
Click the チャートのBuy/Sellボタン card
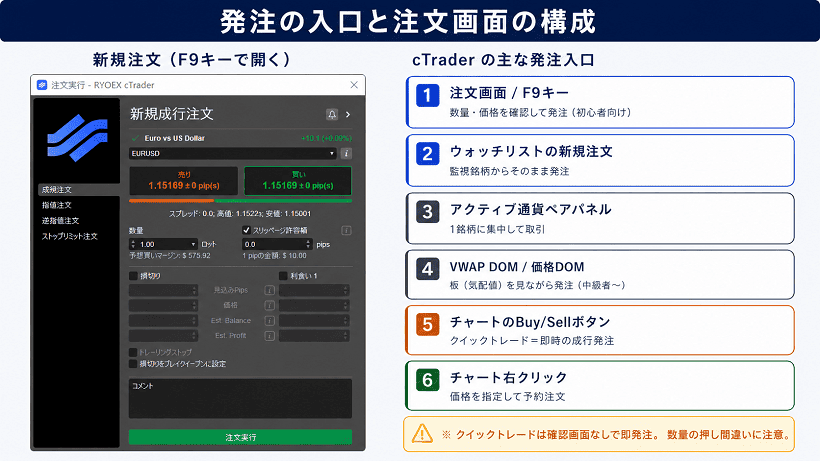click(600, 330)
